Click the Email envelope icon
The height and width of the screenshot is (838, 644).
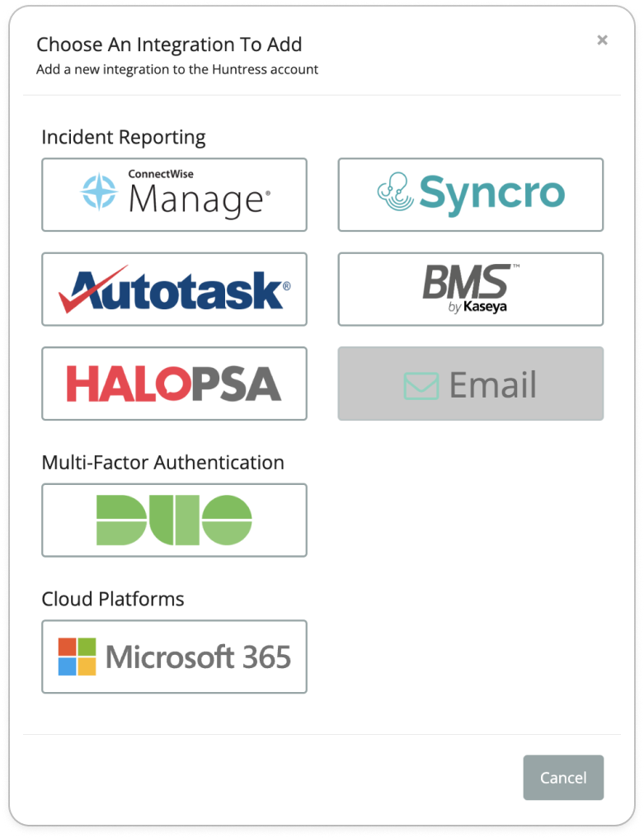(x=421, y=386)
